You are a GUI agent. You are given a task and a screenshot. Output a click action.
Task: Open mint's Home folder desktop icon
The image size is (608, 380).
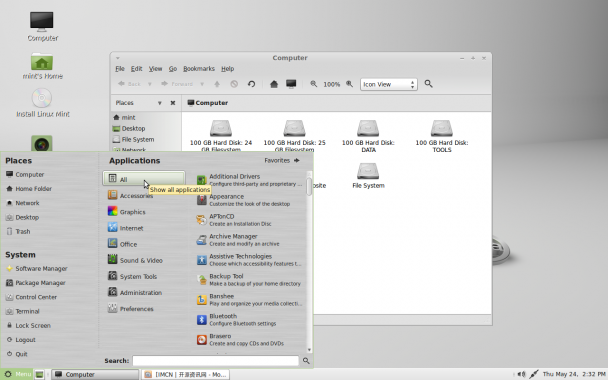click(42, 66)
